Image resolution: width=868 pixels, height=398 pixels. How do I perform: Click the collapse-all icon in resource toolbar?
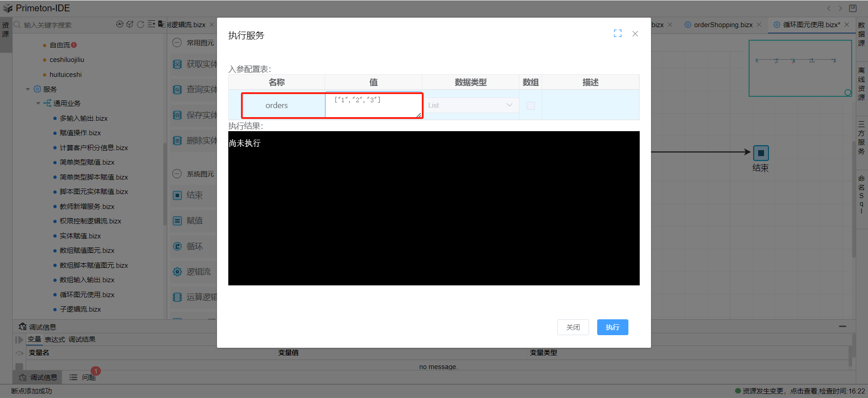click(x=151, y=24)
